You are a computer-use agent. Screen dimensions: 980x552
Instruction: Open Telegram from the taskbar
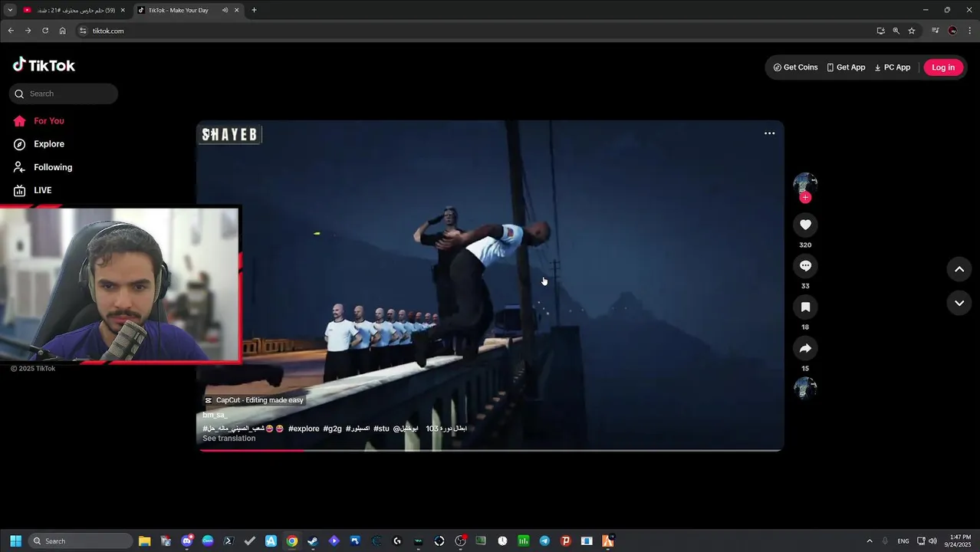pos(544,540)
